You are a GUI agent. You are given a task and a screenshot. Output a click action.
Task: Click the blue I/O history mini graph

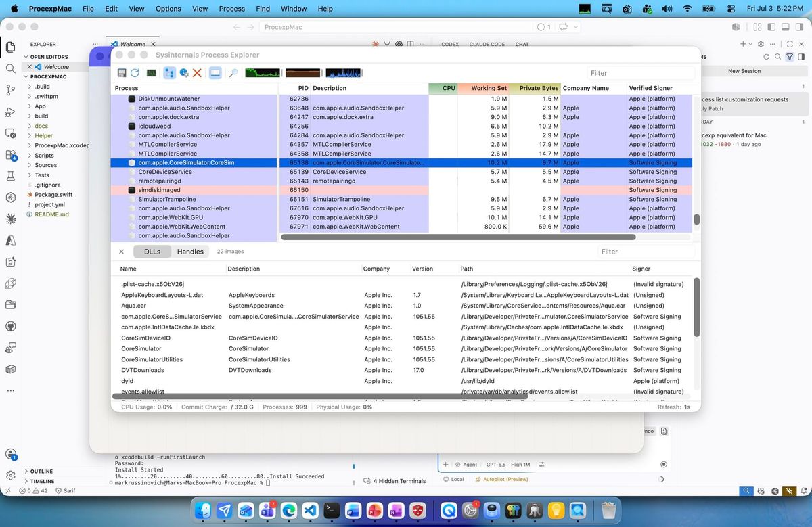(344, 73)
